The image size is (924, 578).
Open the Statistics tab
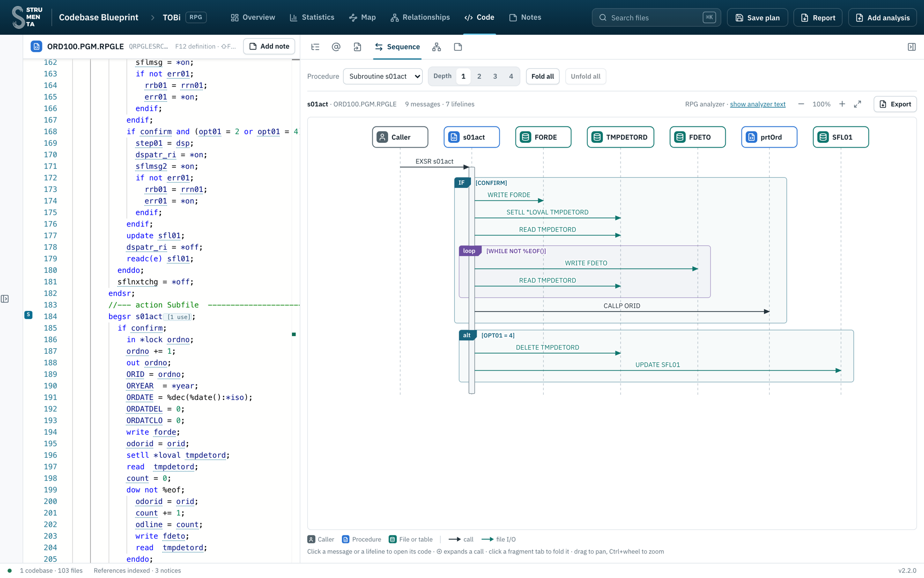click(x=312, y=17)
